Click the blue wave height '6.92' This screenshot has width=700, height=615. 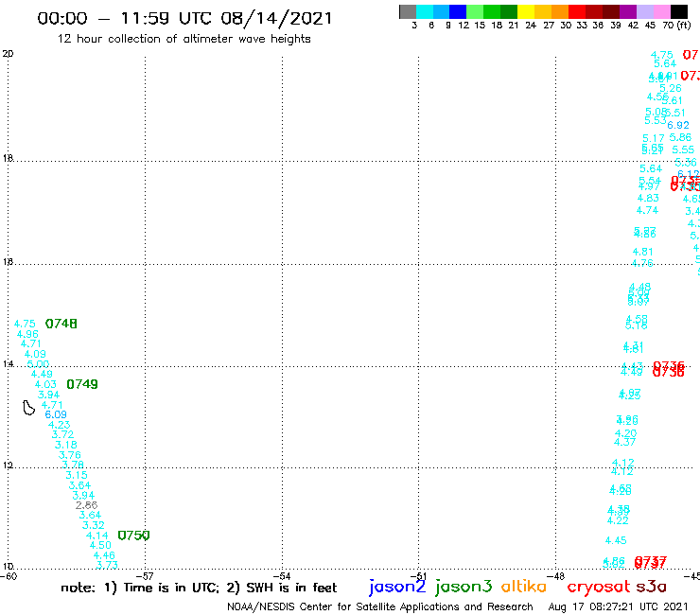point(678,125)
